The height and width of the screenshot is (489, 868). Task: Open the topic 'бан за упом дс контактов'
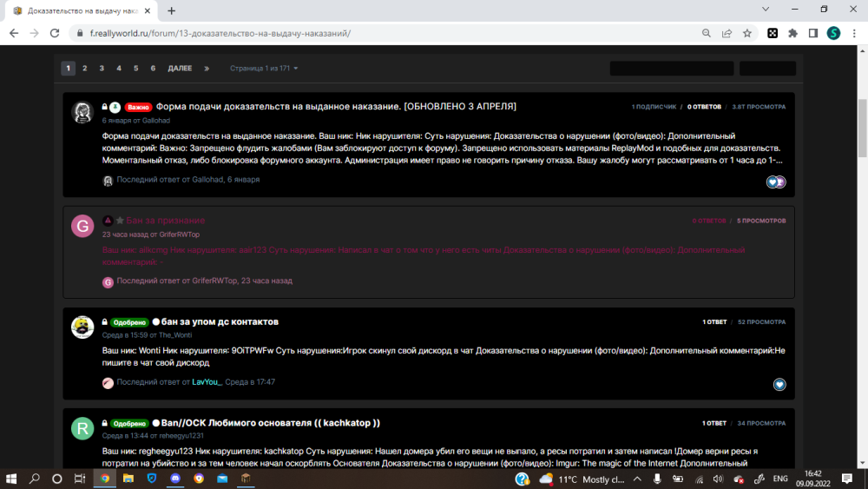pos(220,321)
